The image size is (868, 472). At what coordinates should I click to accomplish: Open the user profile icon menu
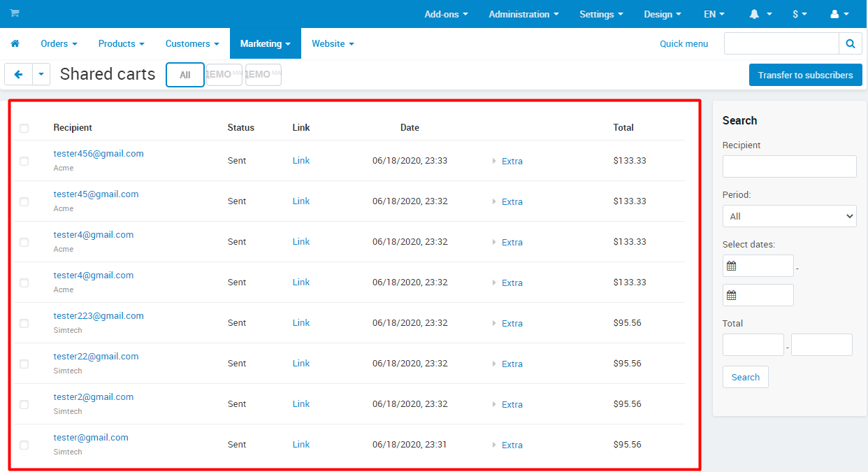(839, 14)
